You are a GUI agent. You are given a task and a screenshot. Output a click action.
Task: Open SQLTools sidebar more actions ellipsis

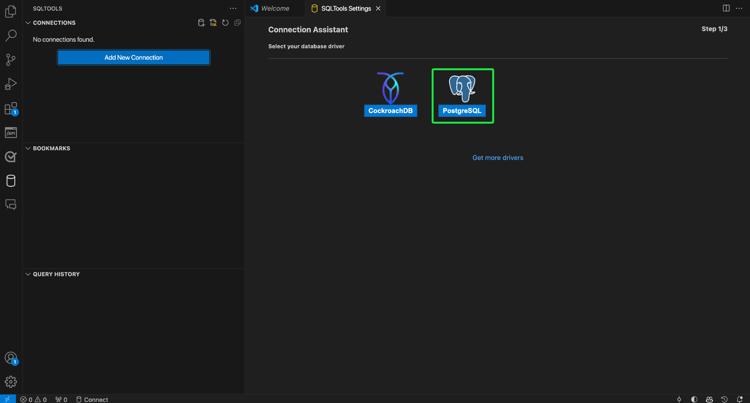click(233, 8)
